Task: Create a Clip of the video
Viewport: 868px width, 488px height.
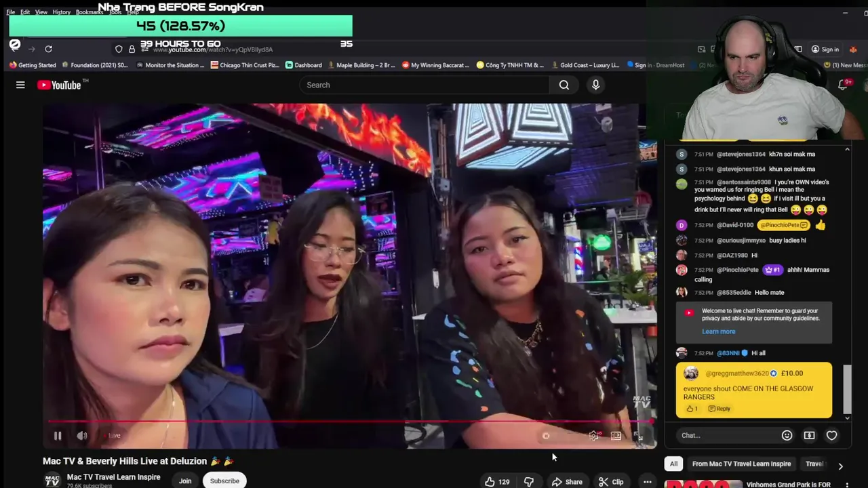Action: (611, 482)
